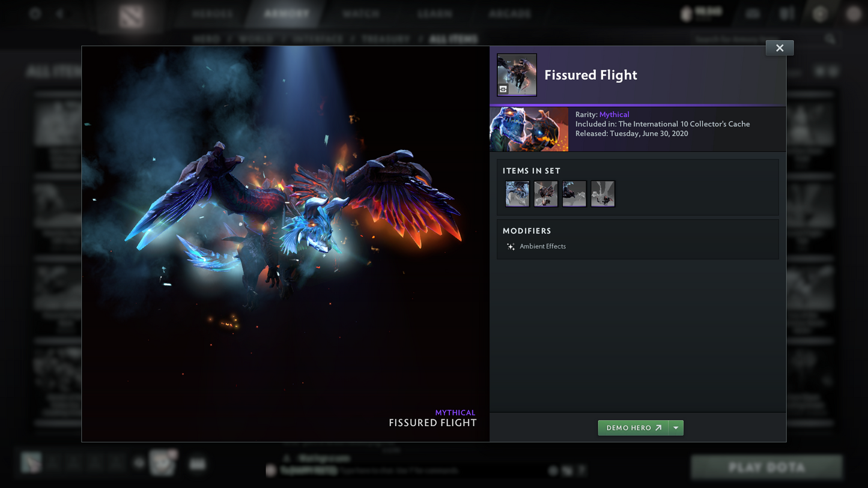Expand the Demo Hero dropdown arrow
Image resolution: width=868 pixels, height=488 pixels.
coord(676,428)
